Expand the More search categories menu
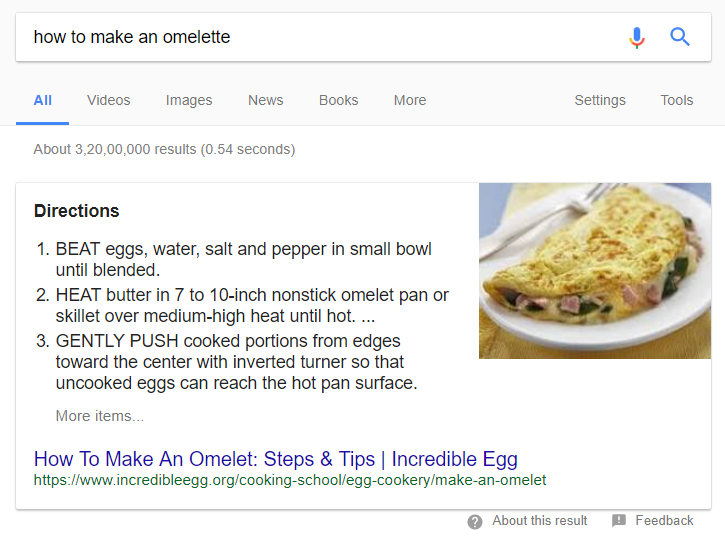 (410, 100)
